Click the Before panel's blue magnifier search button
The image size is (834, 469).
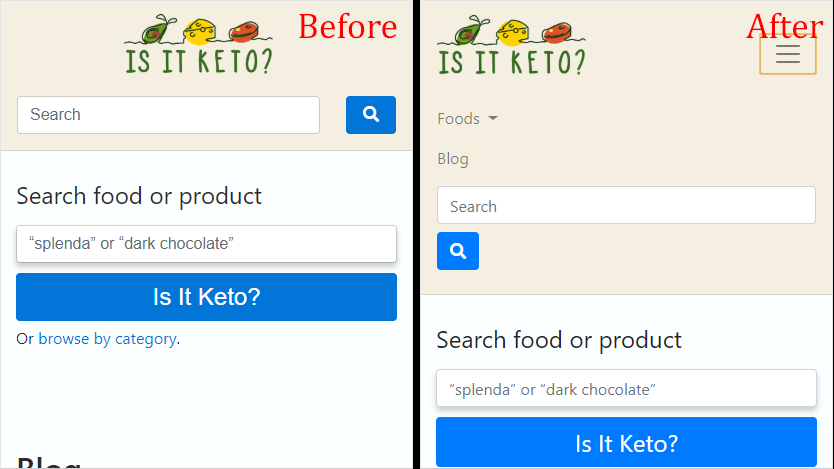371,115
